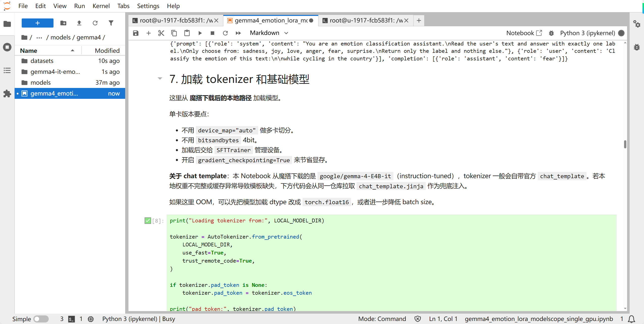This screenshot has height=324, width=644.
Task: Refresh the file browser list
Action: click(95, 23)
